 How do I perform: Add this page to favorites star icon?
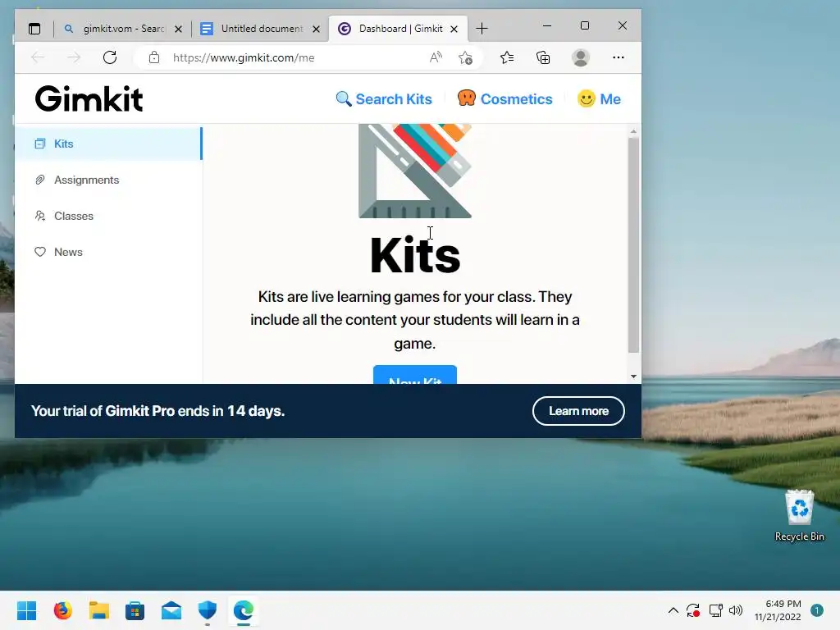pyautogui.click(x=466, y=57)
